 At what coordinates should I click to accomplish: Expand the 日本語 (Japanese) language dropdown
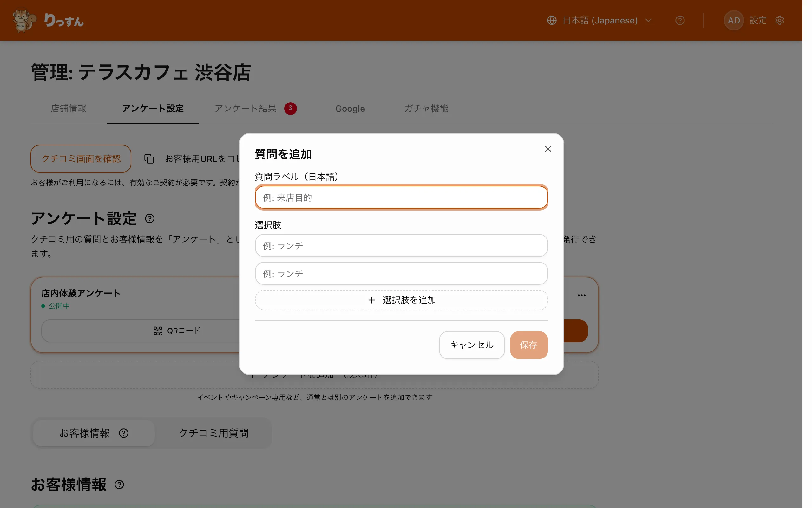pyautogui.click(x=599, y=21)
